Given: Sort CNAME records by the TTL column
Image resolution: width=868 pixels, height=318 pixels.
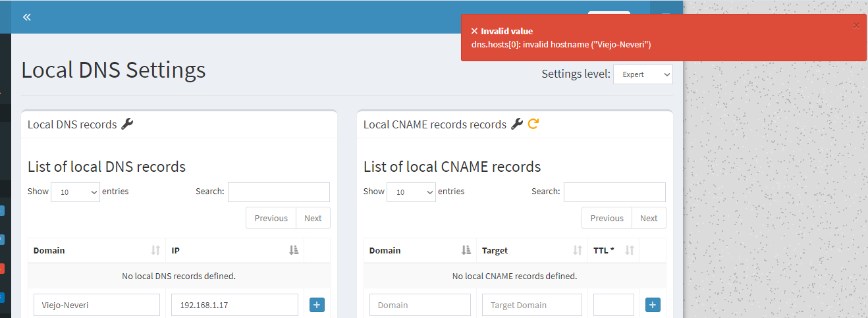Looking at the screenshot, I should point(613,250).
